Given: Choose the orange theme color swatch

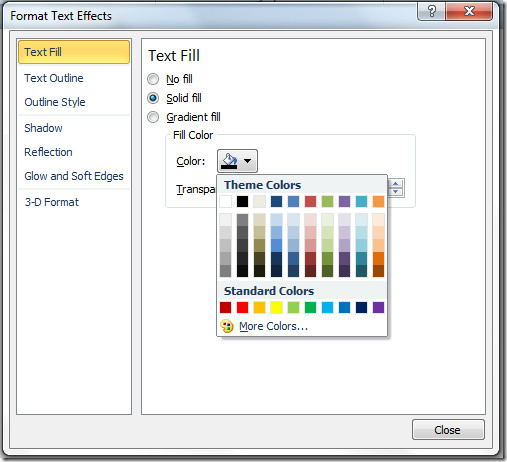Looking at the screenshot, I should [x=378, y=201].
